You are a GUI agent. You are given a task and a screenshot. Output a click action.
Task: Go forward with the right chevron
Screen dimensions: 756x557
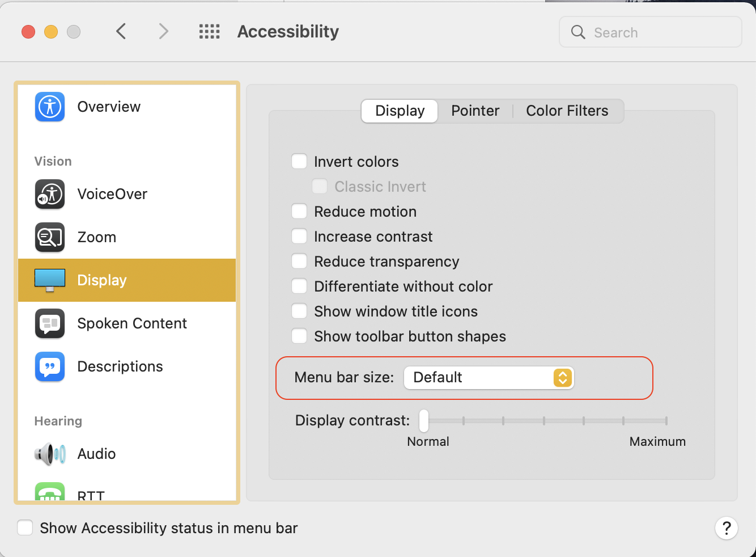163,32
